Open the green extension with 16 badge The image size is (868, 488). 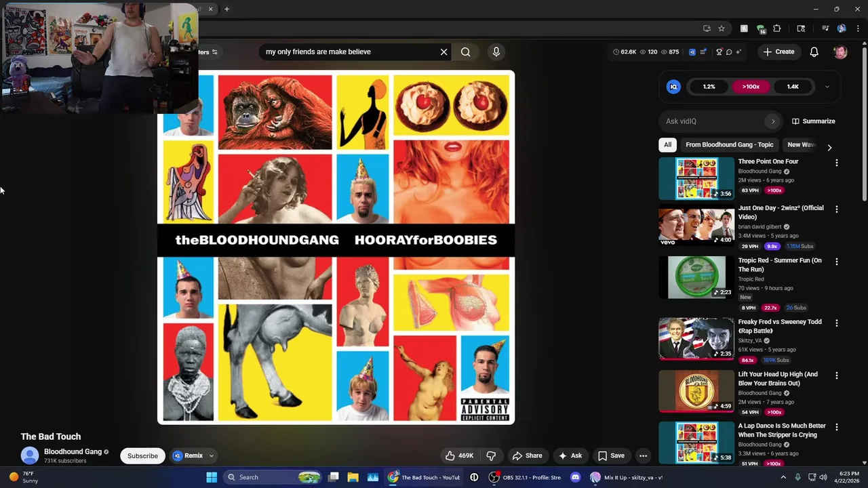point(761,29)
